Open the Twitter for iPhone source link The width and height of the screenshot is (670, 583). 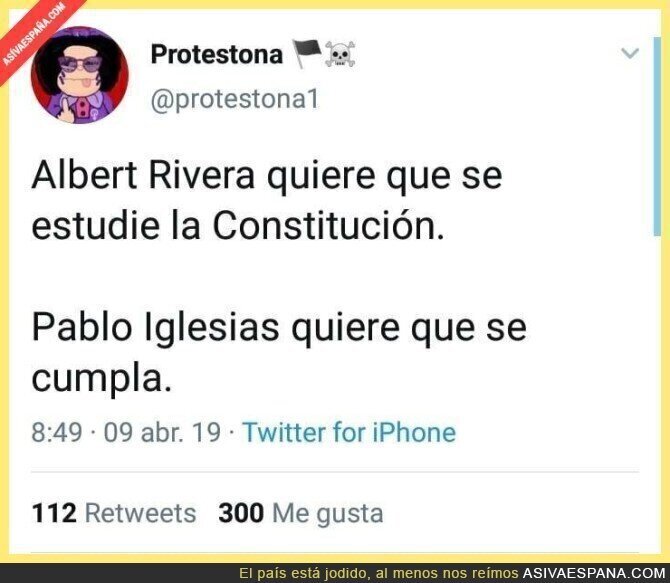coord(349,432)
